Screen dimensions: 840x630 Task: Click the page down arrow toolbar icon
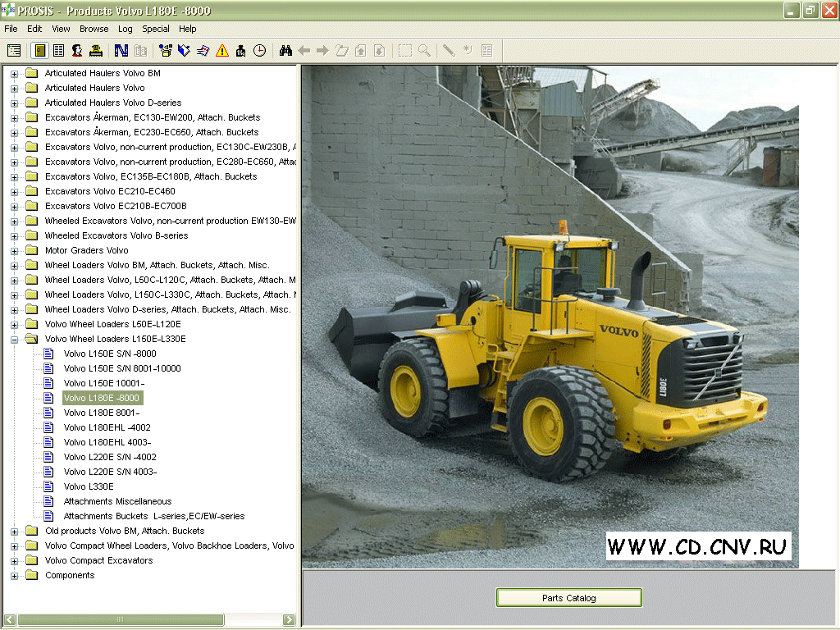click(379, 51)
